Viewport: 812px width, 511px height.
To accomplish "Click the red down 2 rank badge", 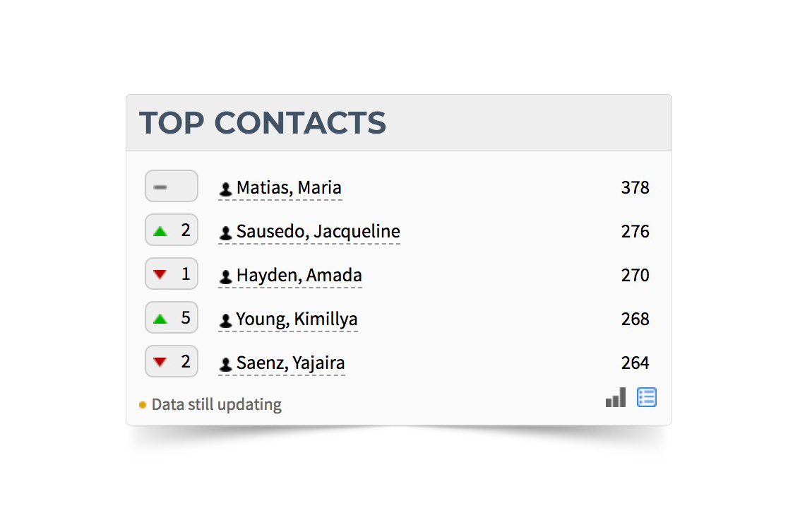I will pos(172,361).
